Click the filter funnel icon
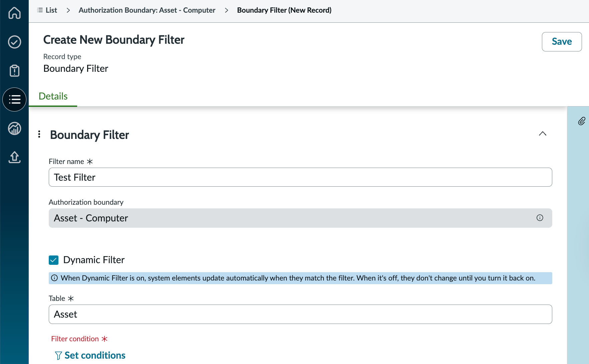Image resolution: width=589 pixels, height=364 pixels. (x=58, y=356)
